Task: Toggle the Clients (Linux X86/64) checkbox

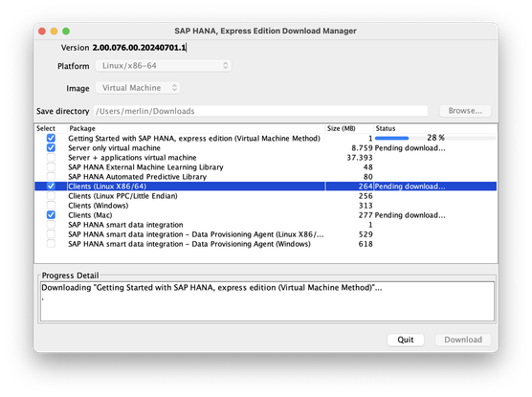Action: pyautogui.click(x=51, y=186)
